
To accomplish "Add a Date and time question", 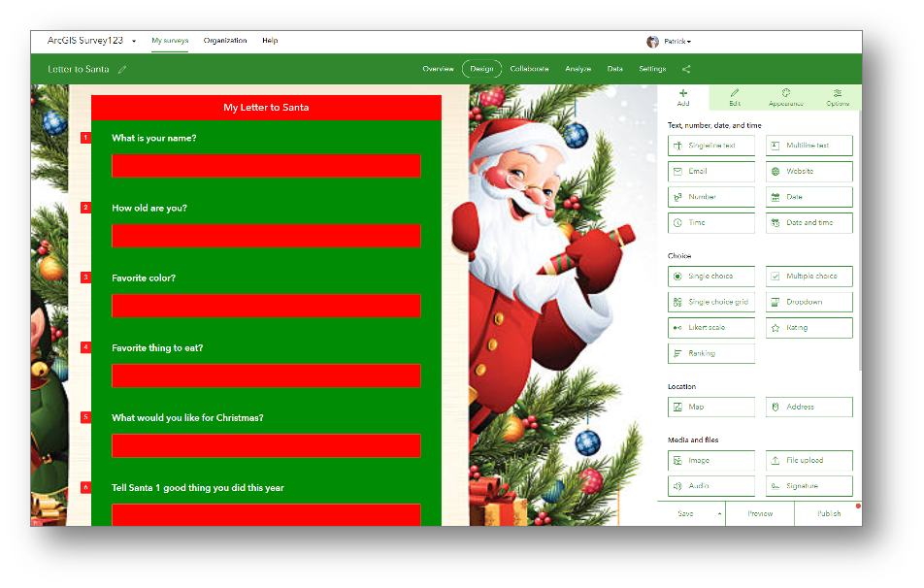I will click(809, 223).
